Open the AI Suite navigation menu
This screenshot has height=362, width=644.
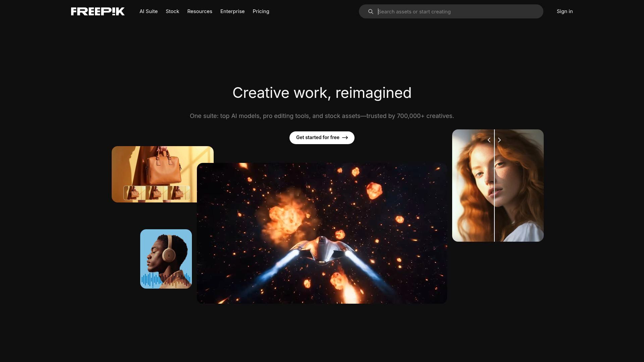click(149, 11)
